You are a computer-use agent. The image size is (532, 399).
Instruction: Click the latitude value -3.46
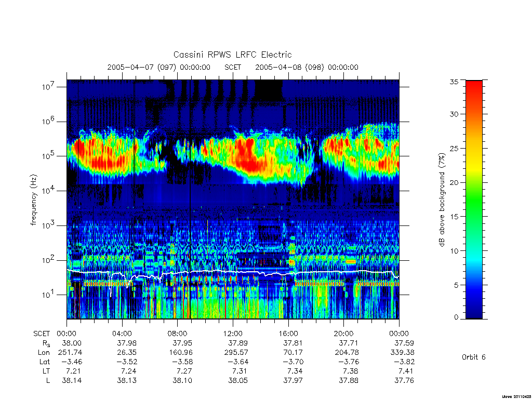(x=72, y=362)
